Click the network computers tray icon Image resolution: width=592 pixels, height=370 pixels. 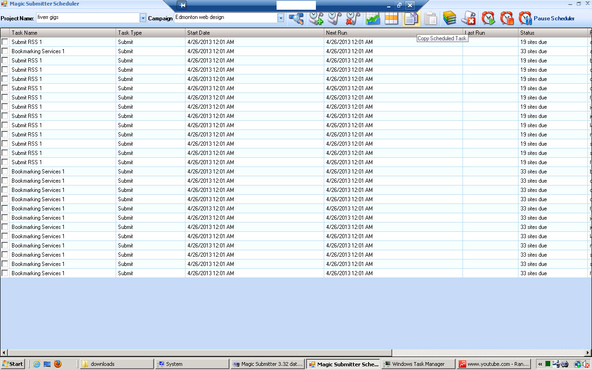tap(556, 364)
